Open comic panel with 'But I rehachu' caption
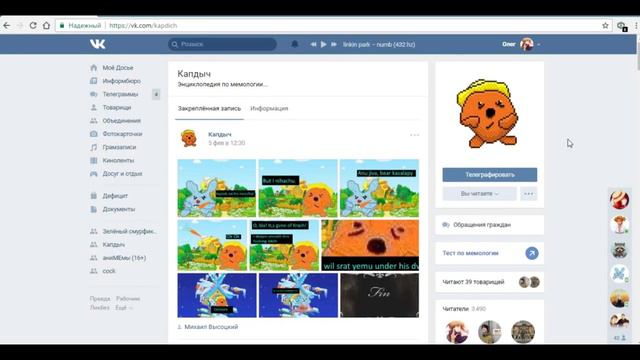640x360 pixels. 298,188
